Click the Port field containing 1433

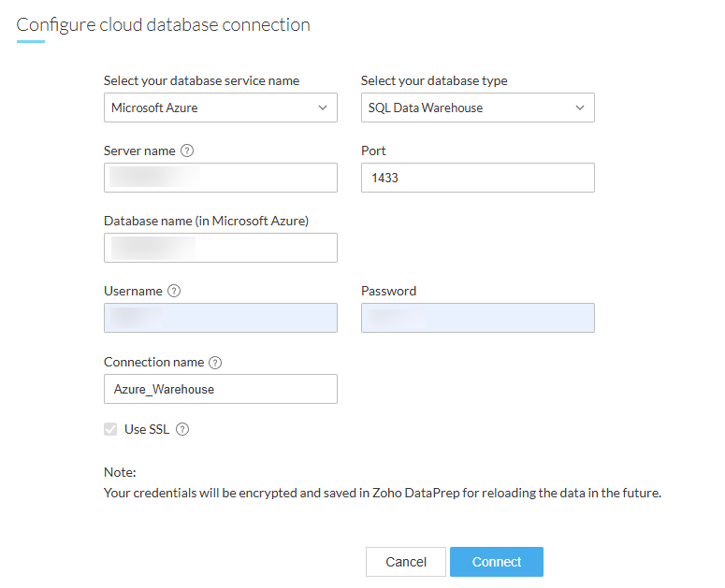point(477,178)
